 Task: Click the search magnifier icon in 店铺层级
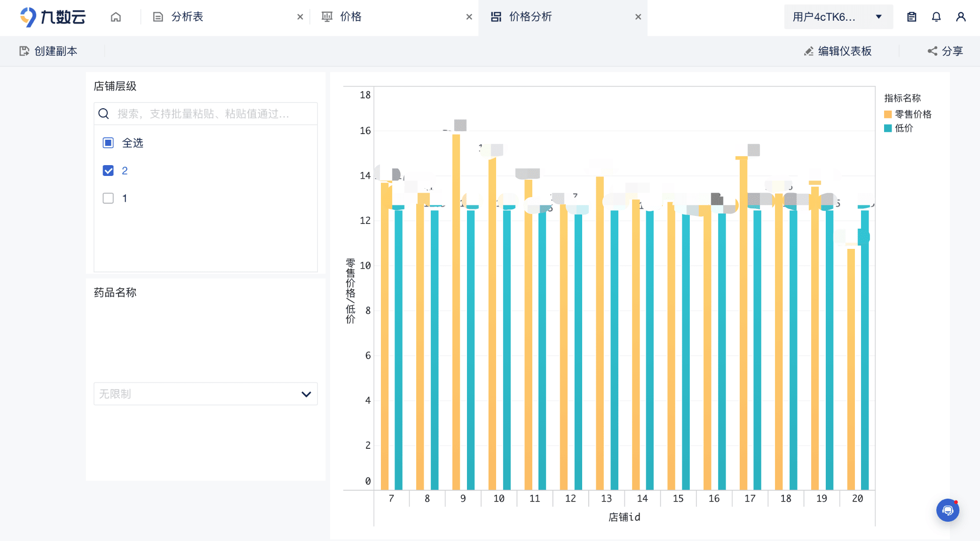[x=104, y=113]
